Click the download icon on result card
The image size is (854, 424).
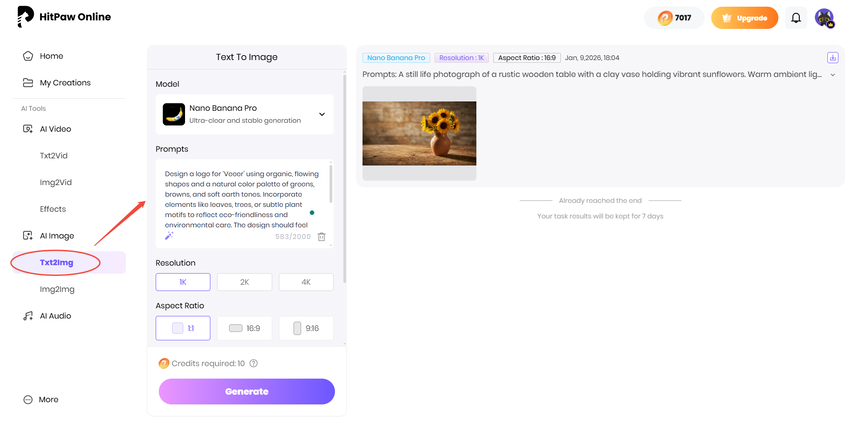pos(832,58)
